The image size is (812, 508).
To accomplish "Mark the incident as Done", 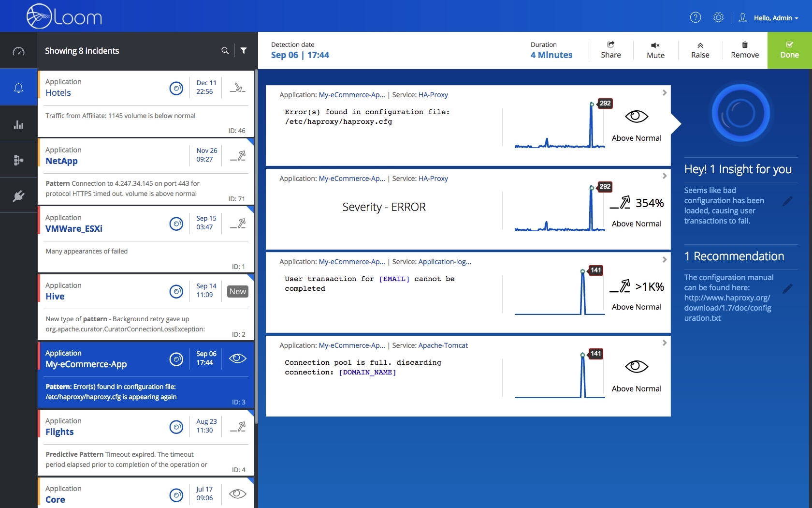I will point(789,50).
